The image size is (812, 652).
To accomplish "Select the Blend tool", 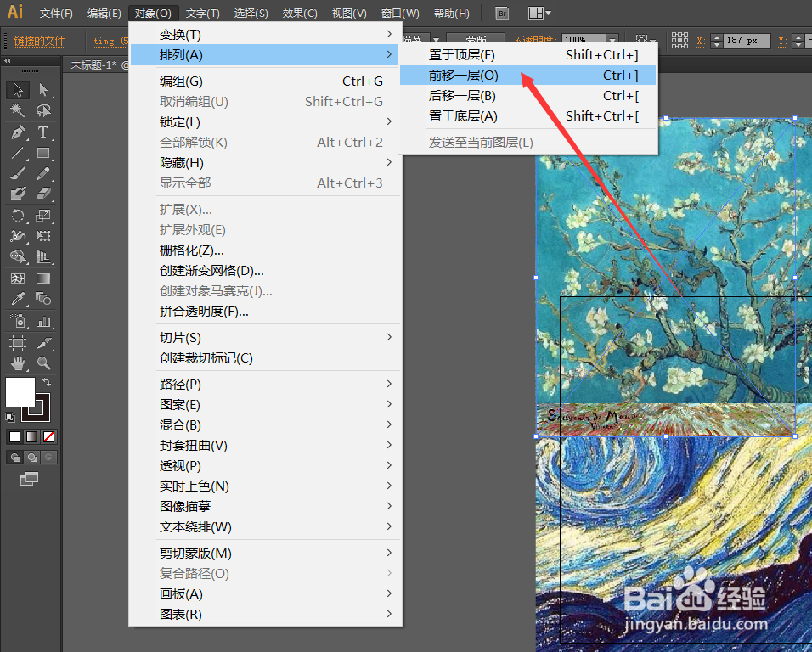I will click(x=43, y=299).
